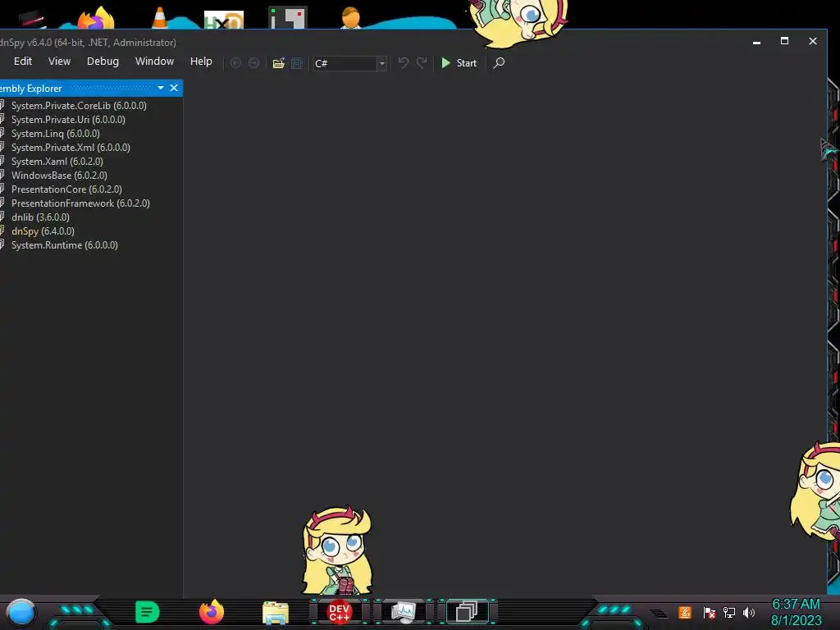Click the language dropdown arrow
Viewport: 840px width, 630px height.
tap(382, 63)
